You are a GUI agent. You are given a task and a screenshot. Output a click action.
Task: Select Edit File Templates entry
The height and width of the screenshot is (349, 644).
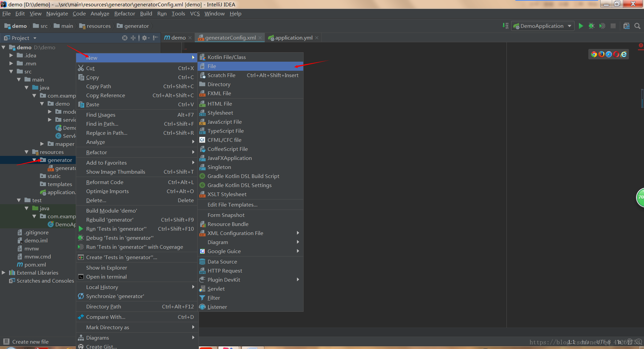[251, 205]
